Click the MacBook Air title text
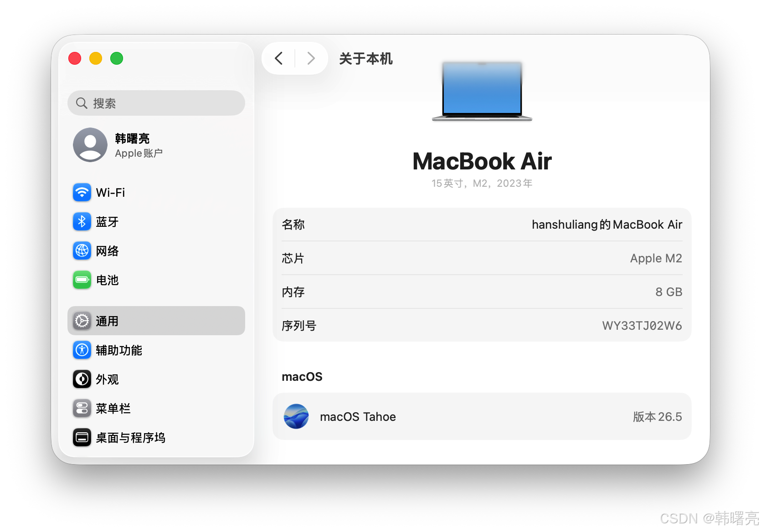The image size is (761, 532). 482,161
